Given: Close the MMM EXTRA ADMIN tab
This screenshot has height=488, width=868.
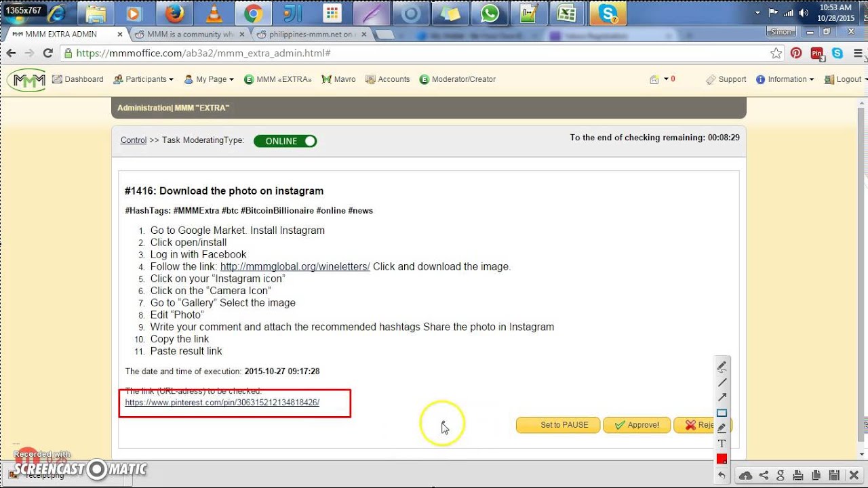Looking at the screenshot, I should click(119, 34).
